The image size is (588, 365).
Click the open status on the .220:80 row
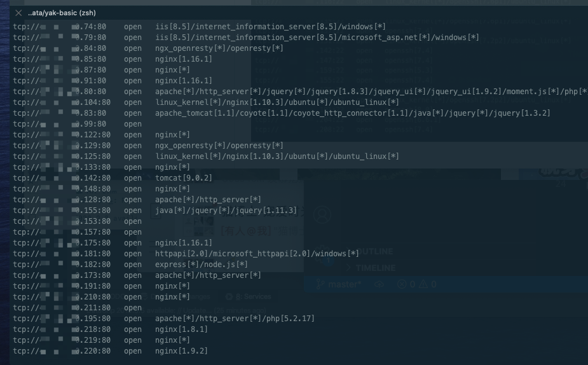pyautogui.click(x=133, y=351)
